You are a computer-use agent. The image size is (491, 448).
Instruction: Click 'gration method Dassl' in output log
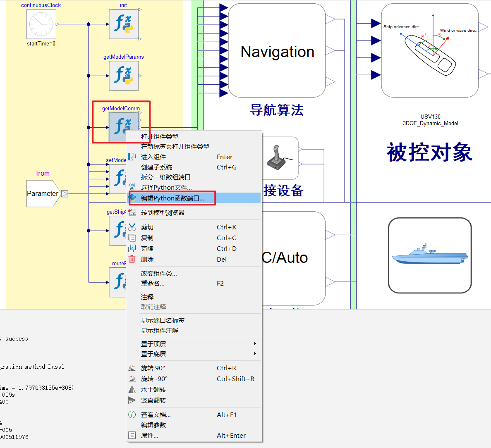[32, 367]
